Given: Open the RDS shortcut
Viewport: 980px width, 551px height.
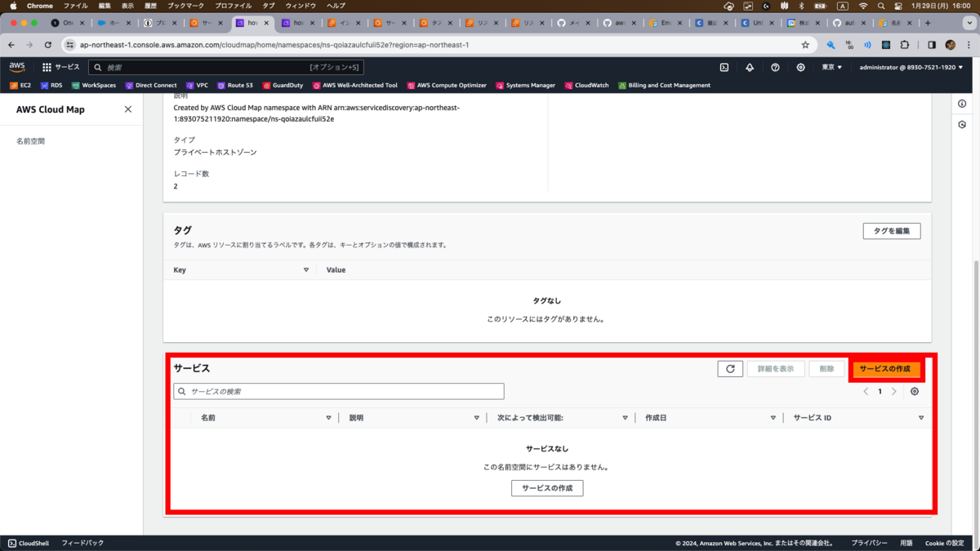Looking at the screenshot, I should (51, 85).
